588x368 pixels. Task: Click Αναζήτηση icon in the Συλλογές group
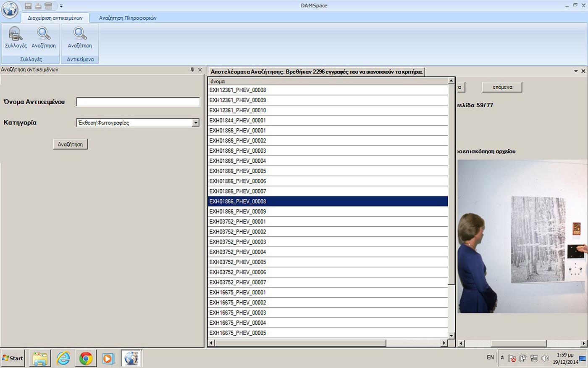coord(44,37)
